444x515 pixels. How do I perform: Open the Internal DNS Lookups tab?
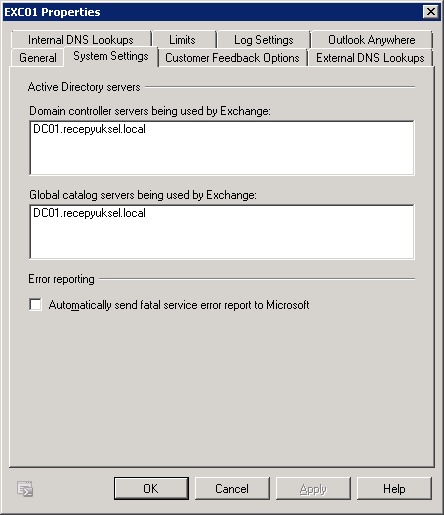tap(81, 40)
